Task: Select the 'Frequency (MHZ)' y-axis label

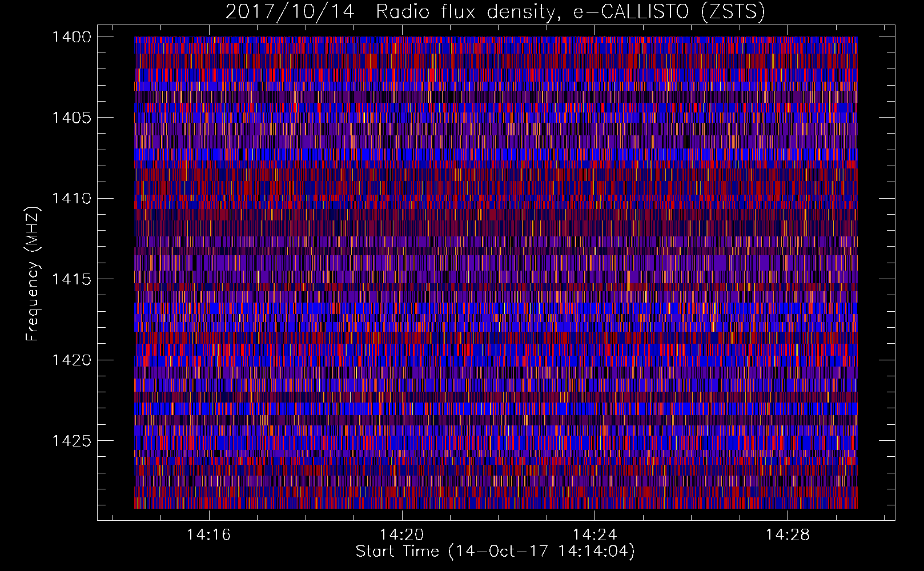Action: (33, 274)
